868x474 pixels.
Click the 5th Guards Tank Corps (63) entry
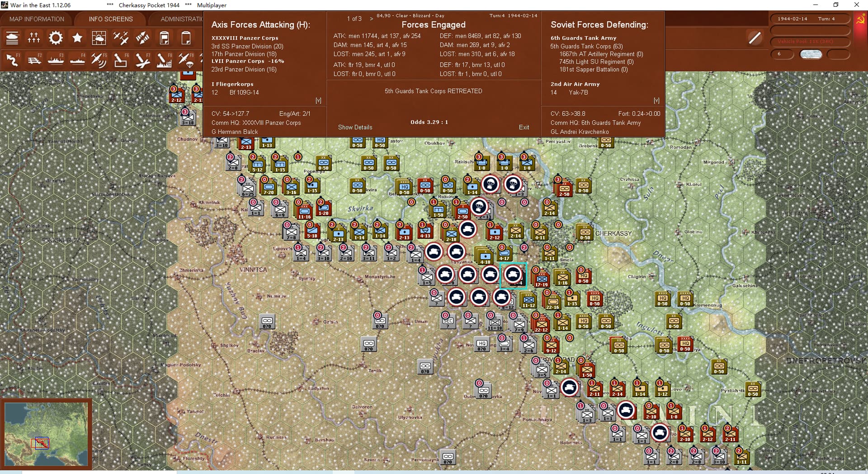(x=586, y=46)
